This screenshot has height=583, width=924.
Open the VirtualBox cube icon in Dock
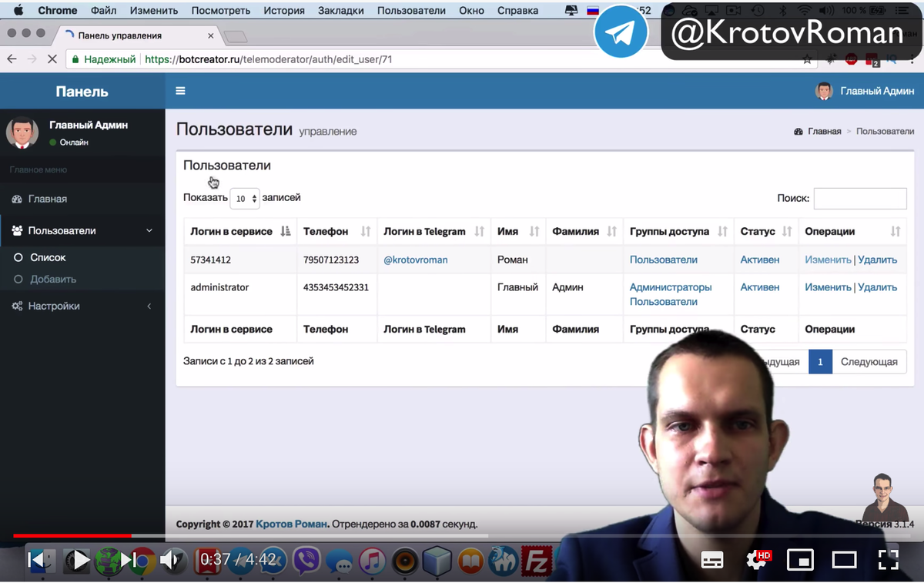click(x=437, y=560)
